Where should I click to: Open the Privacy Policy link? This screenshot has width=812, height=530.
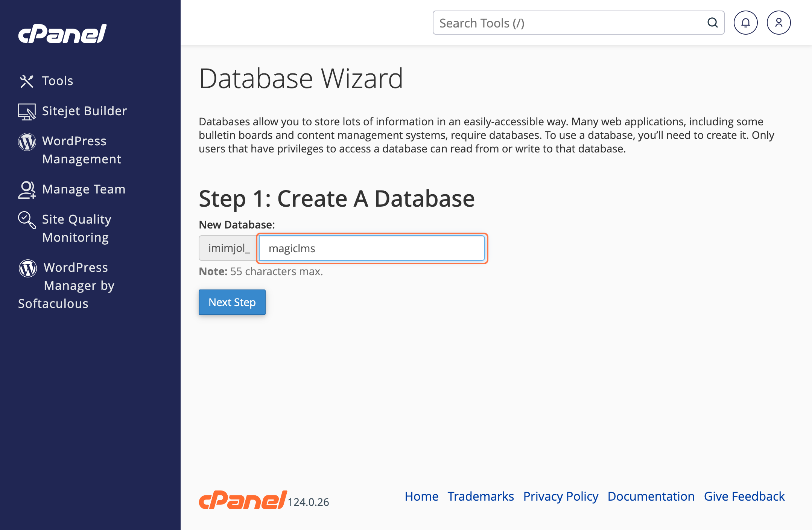(561, 496)
